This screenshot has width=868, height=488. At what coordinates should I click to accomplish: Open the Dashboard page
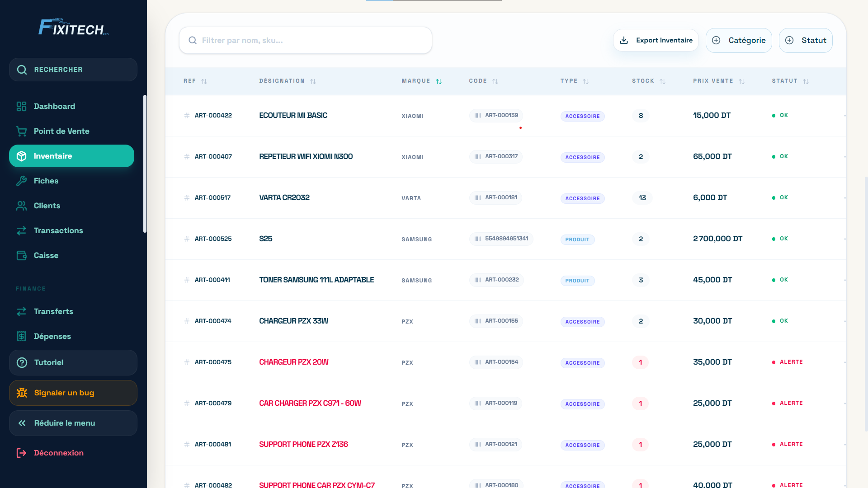click(x=72, y=106)
